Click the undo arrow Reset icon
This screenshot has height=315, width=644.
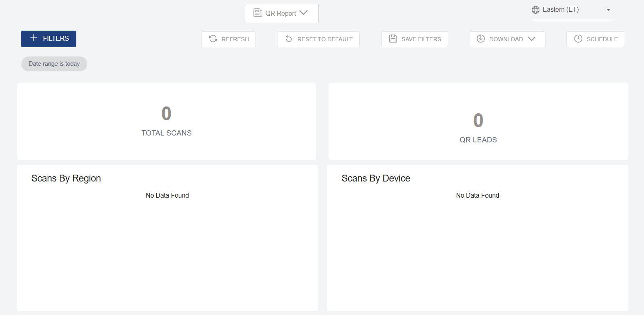(x=289, y=39)
